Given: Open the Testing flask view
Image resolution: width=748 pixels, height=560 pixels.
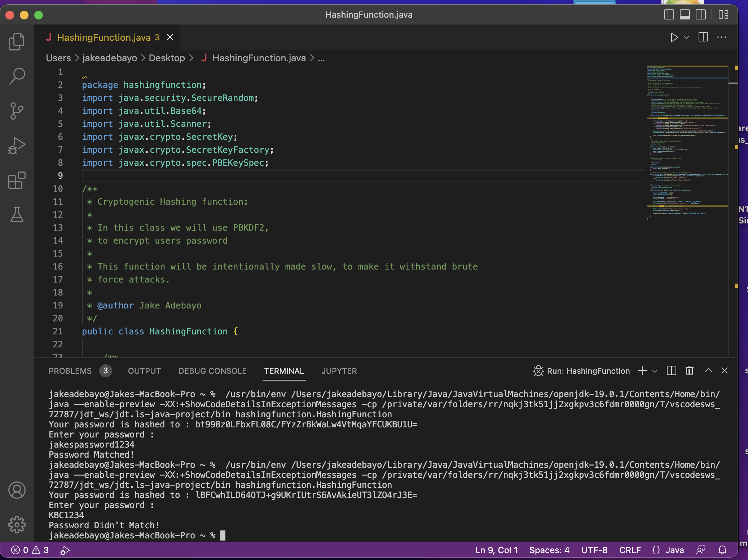Looking at the screenshot, I should pyautogui.click(x=17, y=215).
